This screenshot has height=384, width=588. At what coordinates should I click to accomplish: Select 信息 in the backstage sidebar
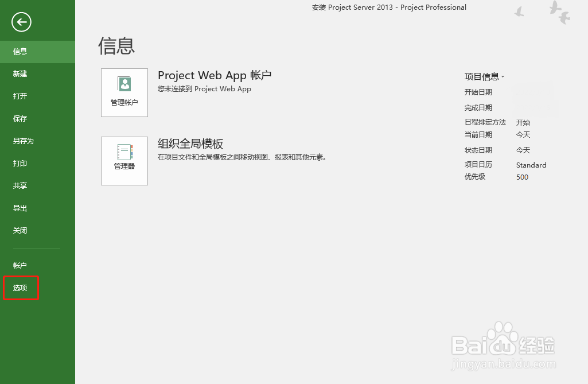[37, 52]
